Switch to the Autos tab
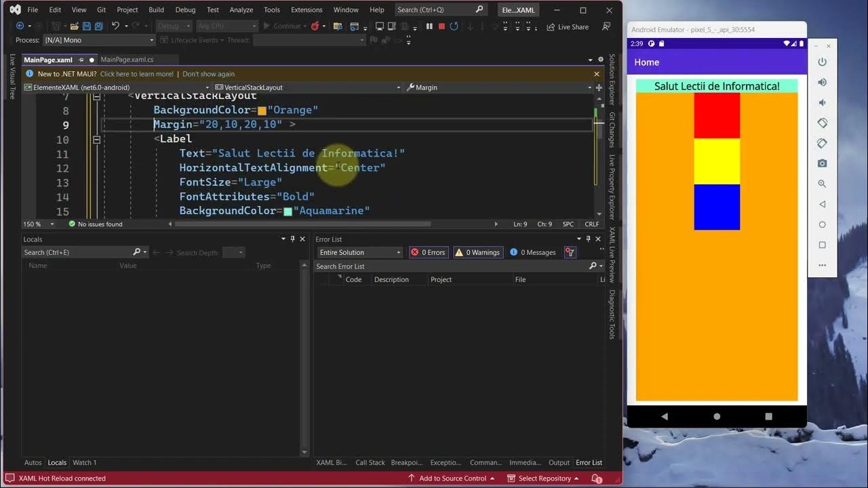The image size is (868, 488). 33,462
